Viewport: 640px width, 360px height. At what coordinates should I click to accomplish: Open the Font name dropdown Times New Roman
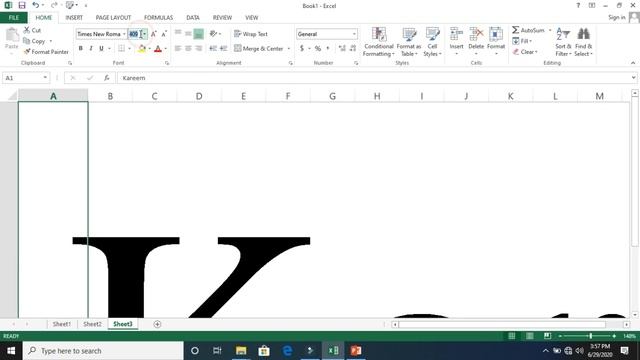124,34
